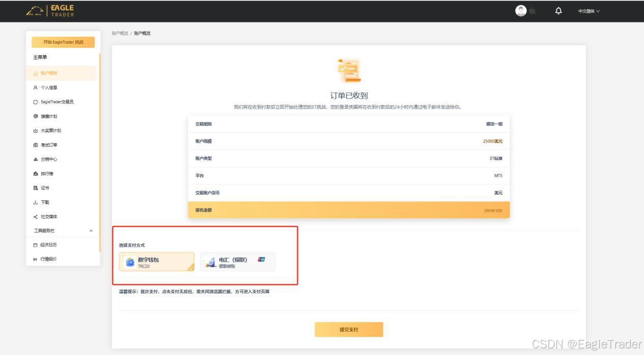
Task: Open 行情报价 in the sidebar
Action: pos(48,259)
